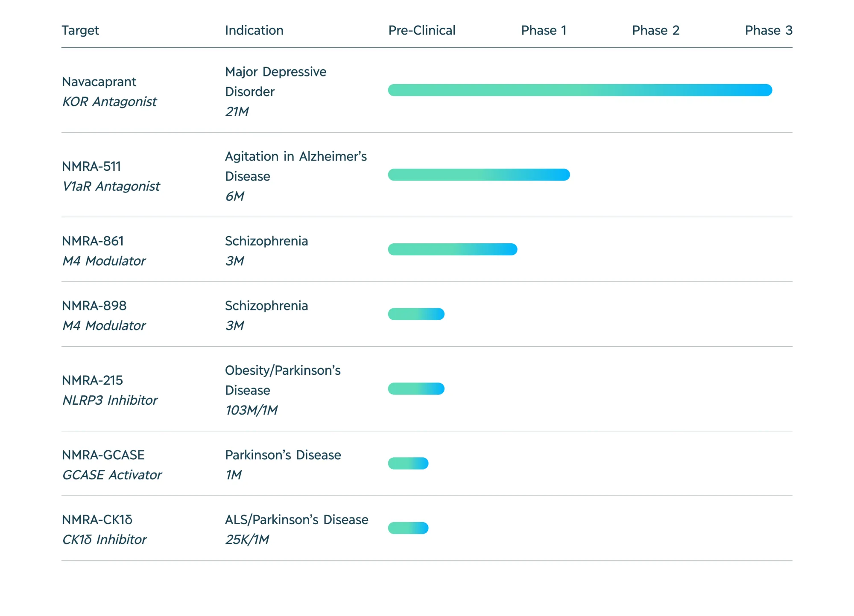Click the NMRA-215 progress bar
854x616 pixels.
pyautogui.click(x=416, y=389)
